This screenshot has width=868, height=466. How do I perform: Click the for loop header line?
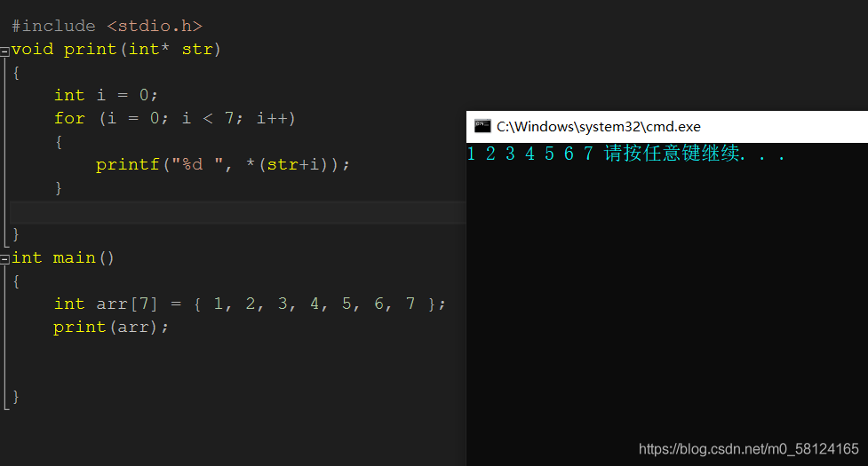pos(175,118)
